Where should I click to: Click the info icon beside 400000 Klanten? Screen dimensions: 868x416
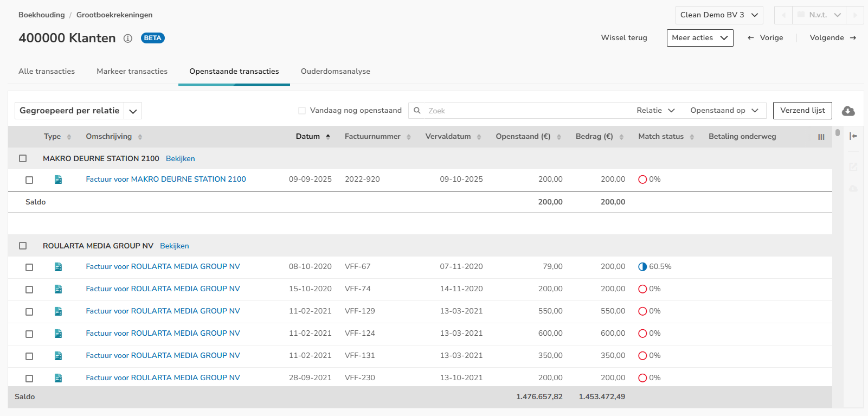128,39
